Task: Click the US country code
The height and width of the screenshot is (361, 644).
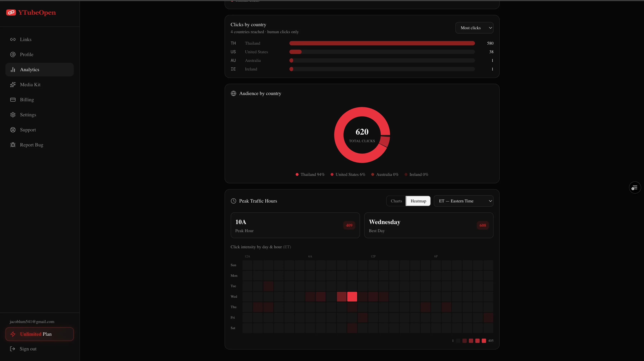Action: click(x=233, y=52)
